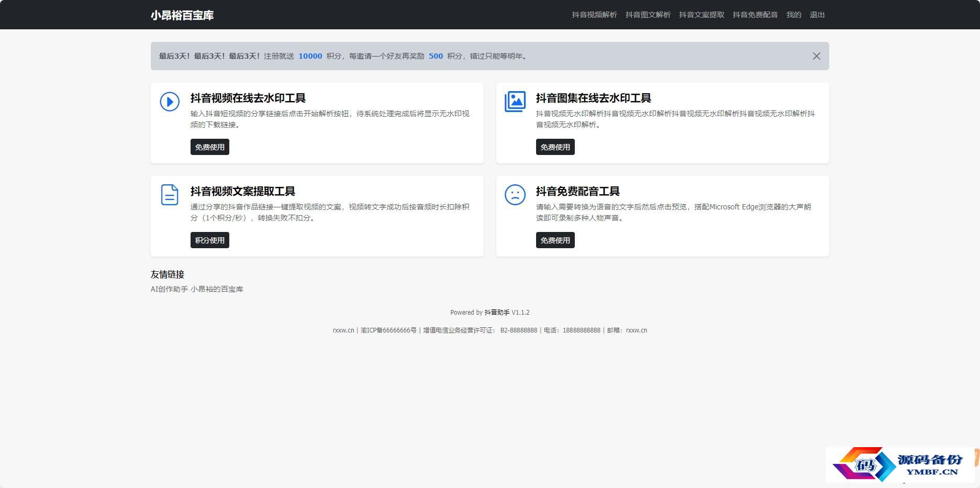Image resolution: width=980 pixels, height=488 pixels.
Task: Go to 我的 in the top navigation
Action: (794, 15)
